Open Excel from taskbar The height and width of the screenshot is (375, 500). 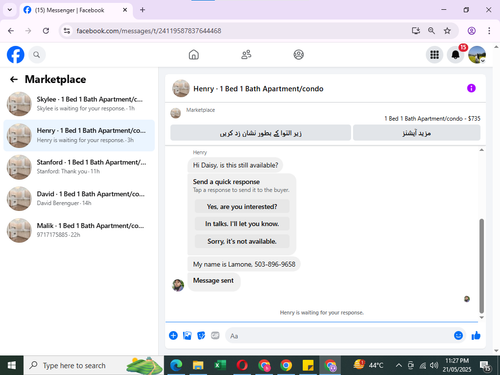coord(220,365)
